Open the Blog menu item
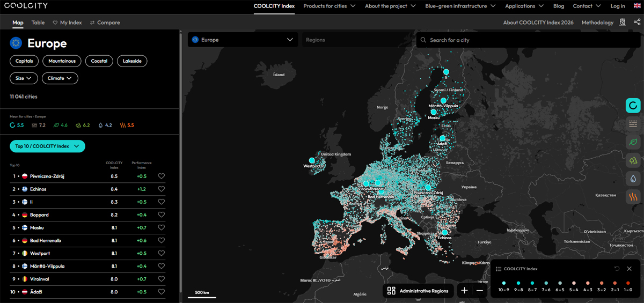Image resolution: width=644 pixels, height=303 pixels. pyautogui.click(x=558, y=6)
